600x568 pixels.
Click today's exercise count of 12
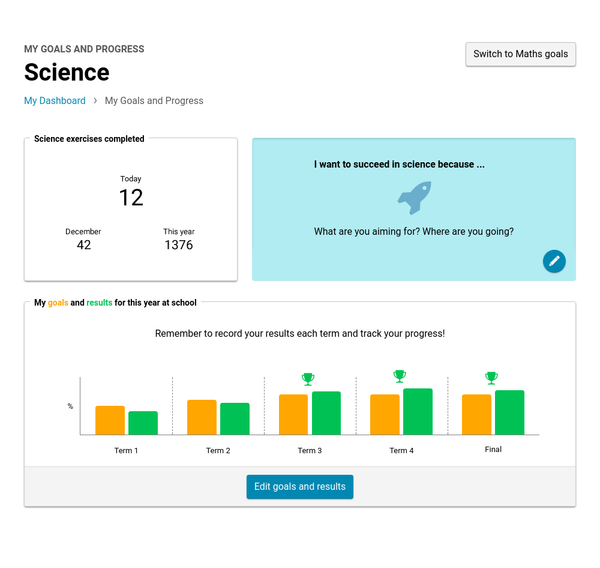[x=131, y=197]
